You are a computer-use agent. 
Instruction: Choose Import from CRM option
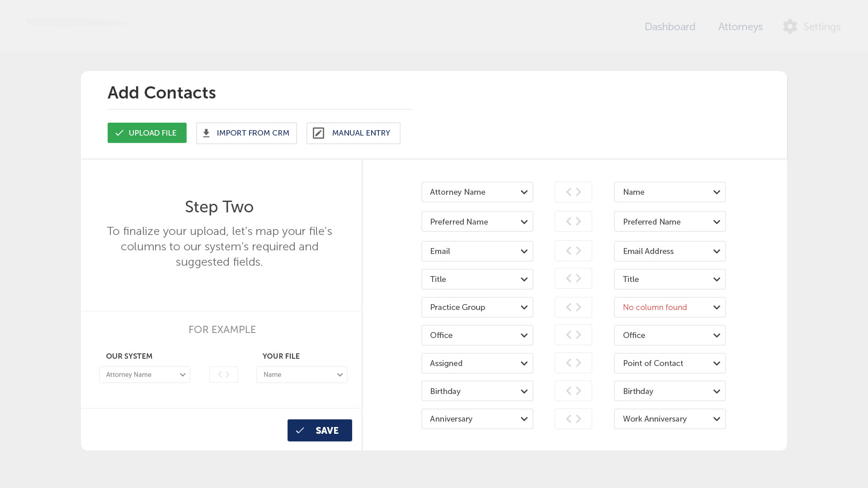[246, 133]
